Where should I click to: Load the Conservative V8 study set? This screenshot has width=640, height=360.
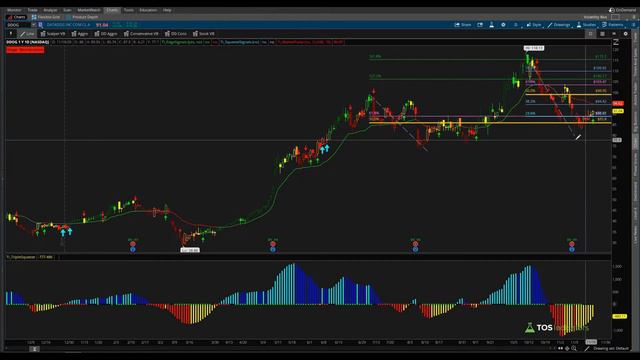141,33
